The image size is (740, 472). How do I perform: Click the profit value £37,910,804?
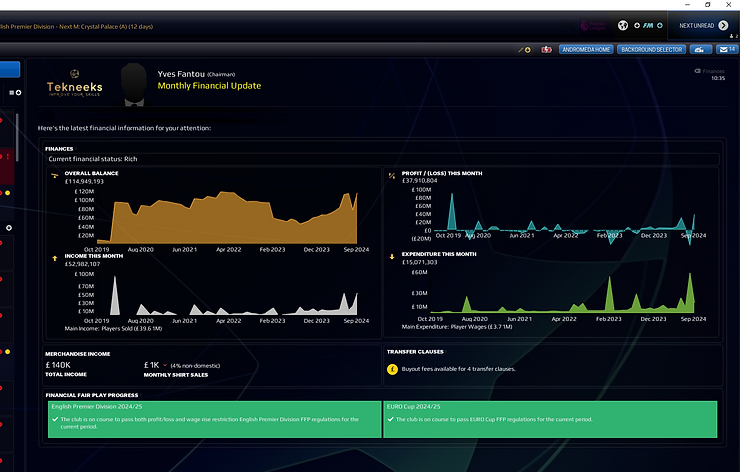(420, 181)
